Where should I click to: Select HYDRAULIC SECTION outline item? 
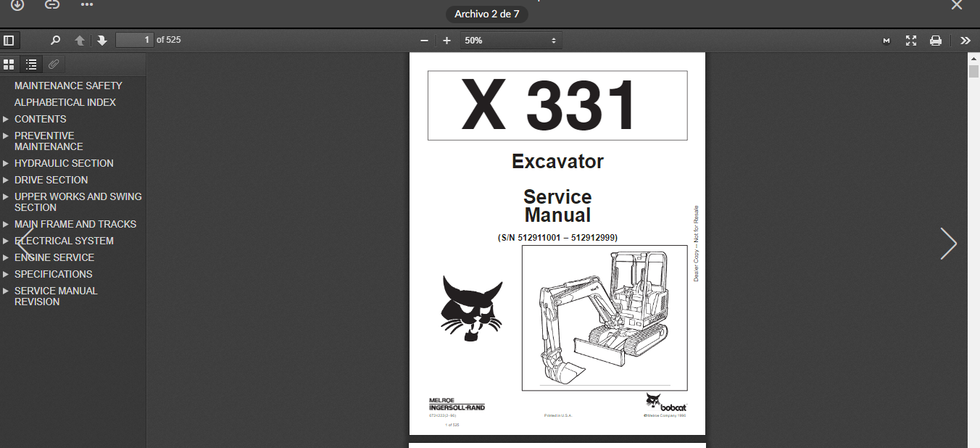(x=64, y=163)
